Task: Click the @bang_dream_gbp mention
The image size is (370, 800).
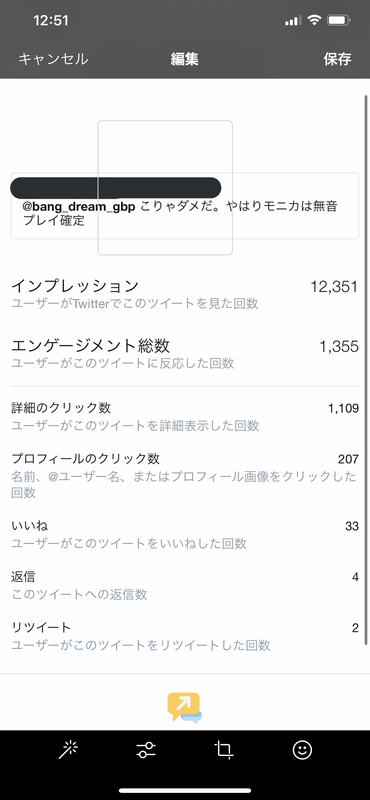Action: pos(79,208)
